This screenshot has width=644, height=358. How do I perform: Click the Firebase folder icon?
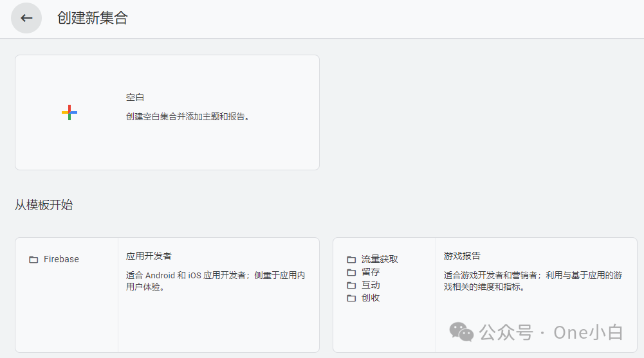(33, 260)
